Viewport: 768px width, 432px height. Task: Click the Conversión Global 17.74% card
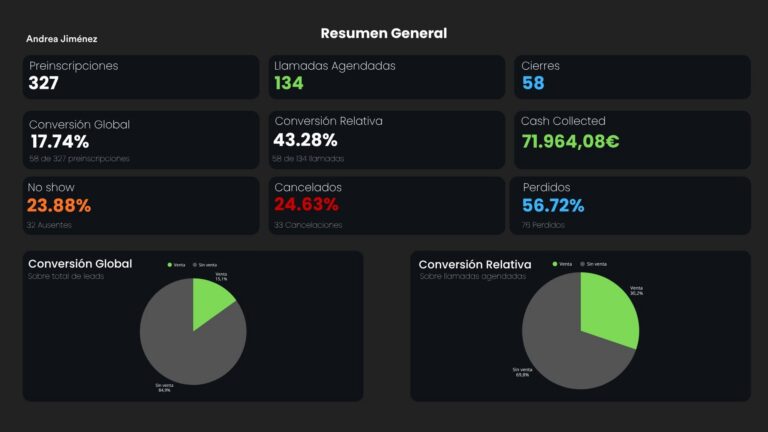(x=141, y=140)
